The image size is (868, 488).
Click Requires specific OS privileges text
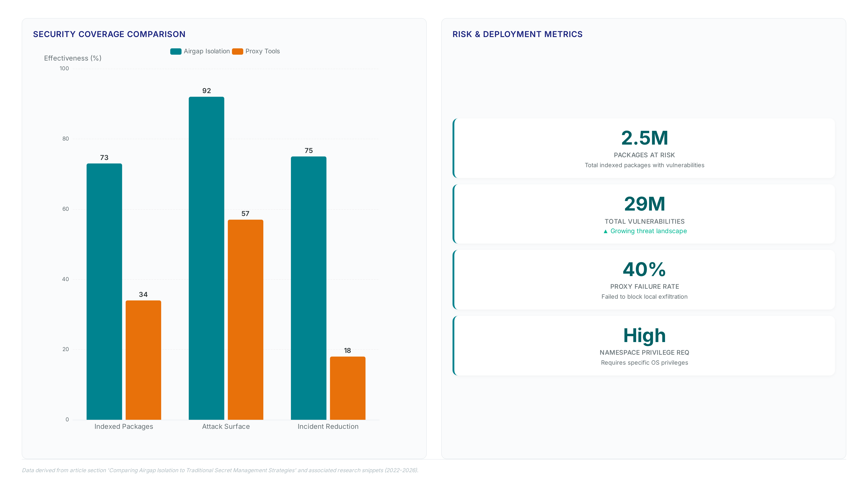tap(644, 362)
